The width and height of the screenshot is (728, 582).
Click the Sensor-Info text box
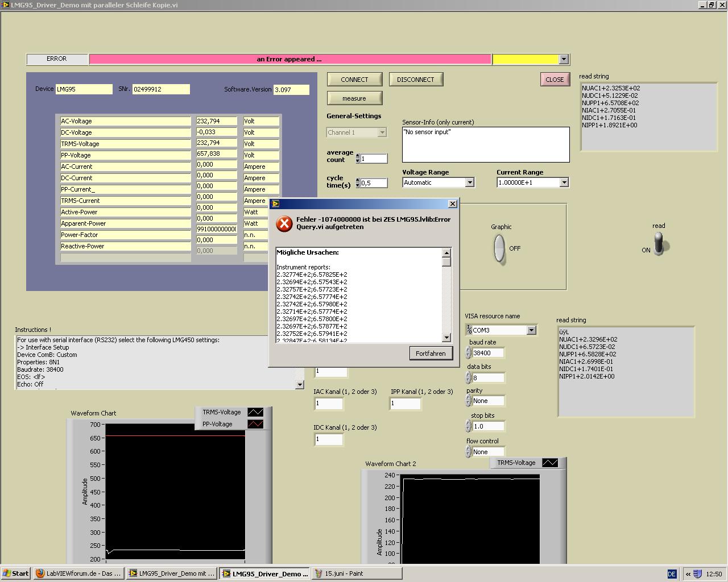[x=486, y=144]
